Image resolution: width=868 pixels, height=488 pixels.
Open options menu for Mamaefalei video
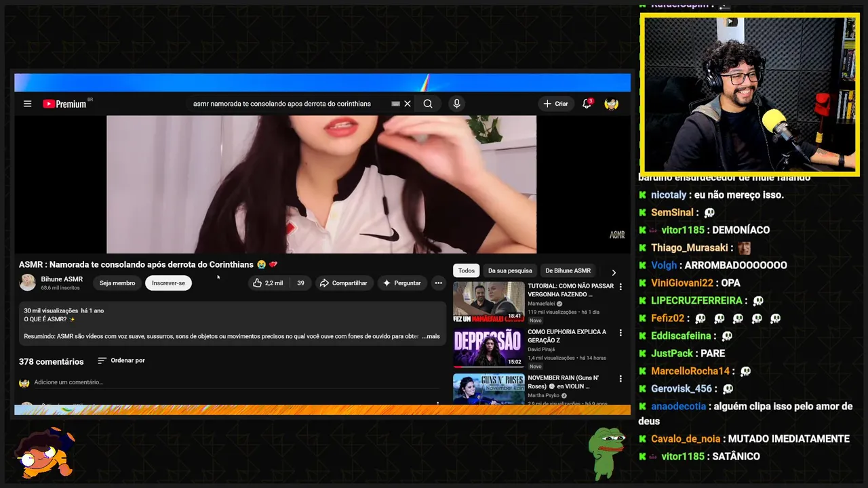pyautogui.click(x=620, y=287)
